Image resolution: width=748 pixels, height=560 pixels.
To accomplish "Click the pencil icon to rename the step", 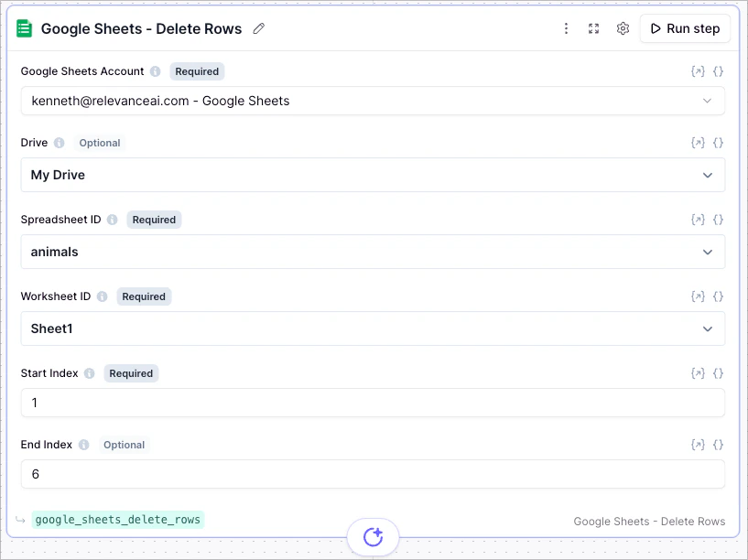I will [258, 28].
